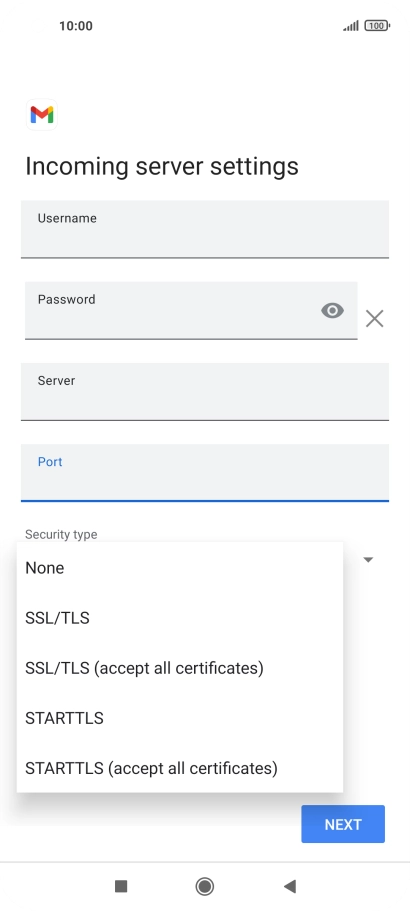Tap the signal strength icon
Image resolution: width=410 pixels, height=911 pixels.
[351, 26]
